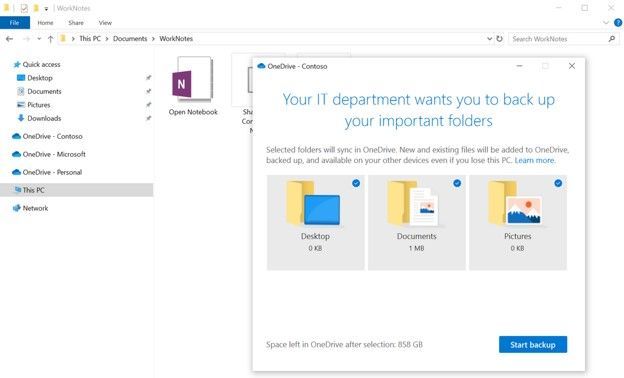The width and height of the screenshot is (624, 378).
Task: Click the Space left in OneDrive text
Action: tap(344, 345)
